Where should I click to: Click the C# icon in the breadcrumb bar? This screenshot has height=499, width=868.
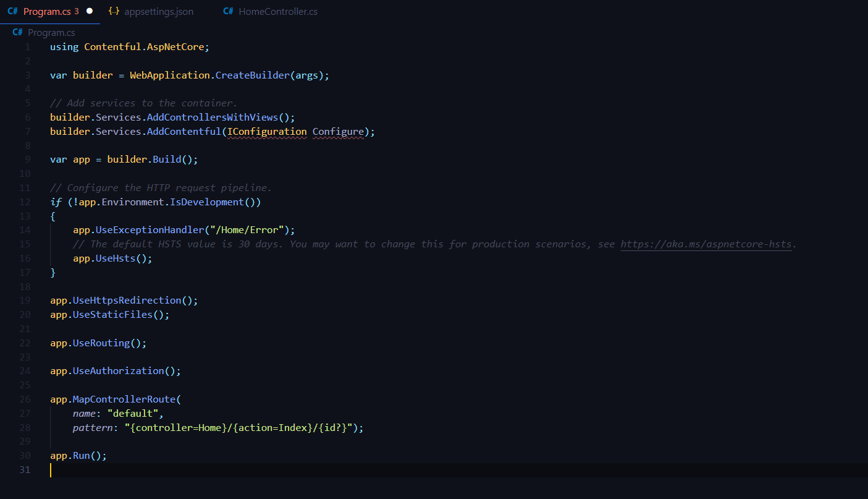pyautogui.click(x=17, y=33)
